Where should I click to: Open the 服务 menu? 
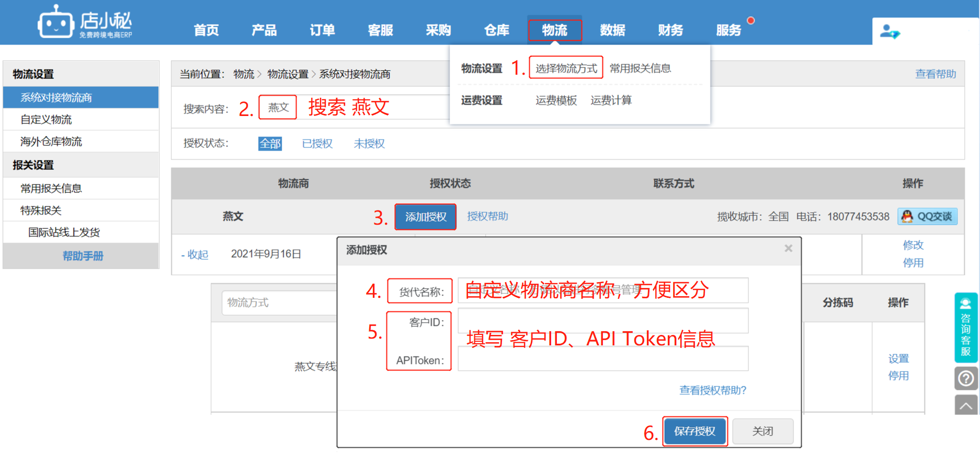728,30
